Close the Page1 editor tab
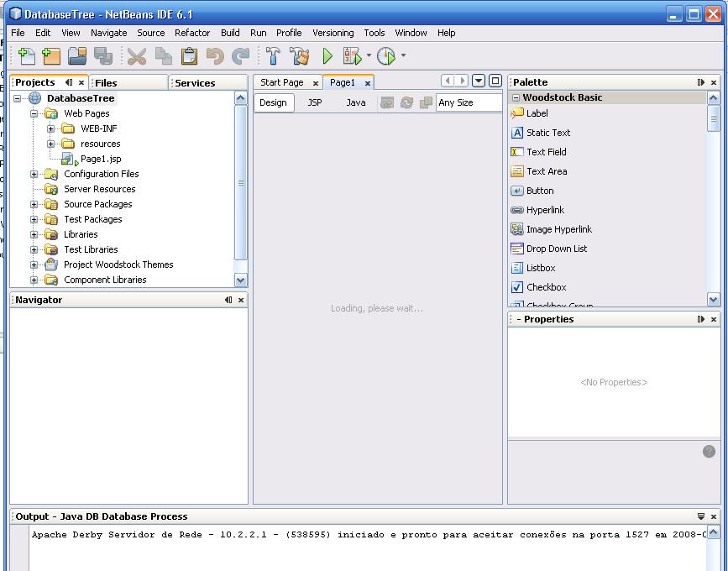 tap(367, 83)
